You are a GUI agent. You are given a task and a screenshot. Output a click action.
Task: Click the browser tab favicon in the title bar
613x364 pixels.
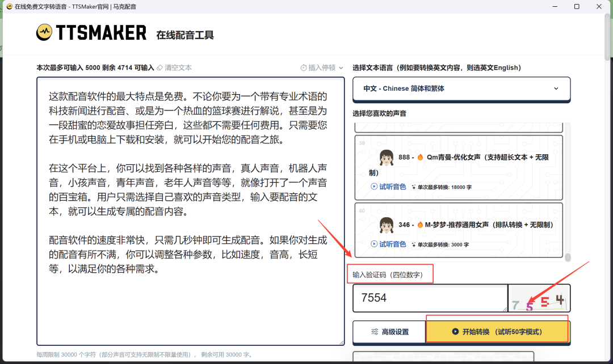tap(10, 7)
